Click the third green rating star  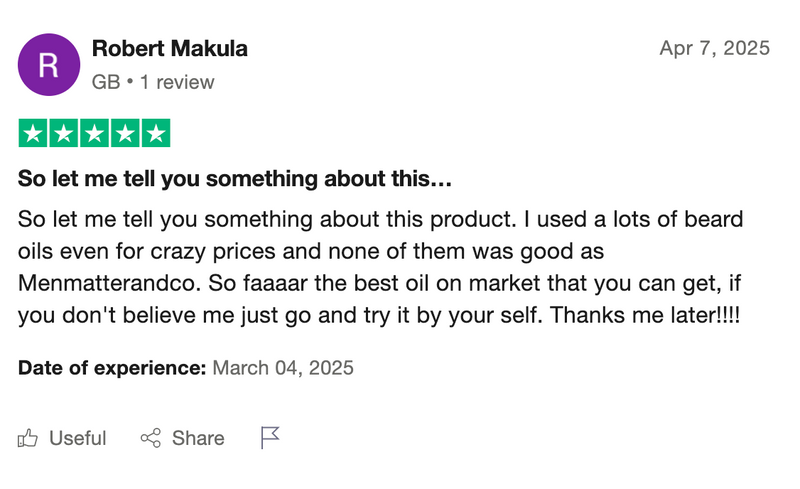click(95, 133)
